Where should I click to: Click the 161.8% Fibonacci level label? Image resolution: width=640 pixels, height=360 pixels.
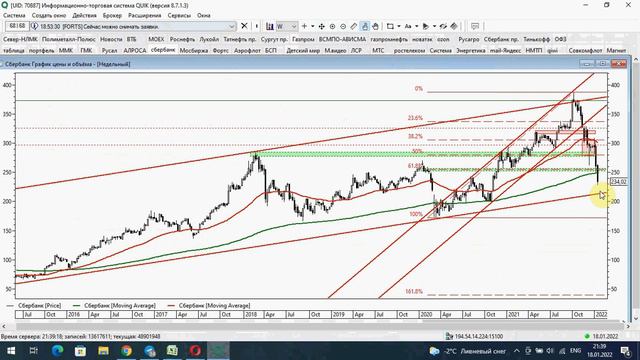pyautogui.click(x=414, y=292)
